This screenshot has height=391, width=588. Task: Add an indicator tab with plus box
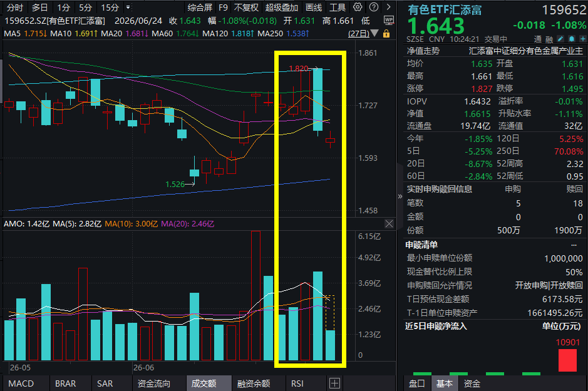334,383
